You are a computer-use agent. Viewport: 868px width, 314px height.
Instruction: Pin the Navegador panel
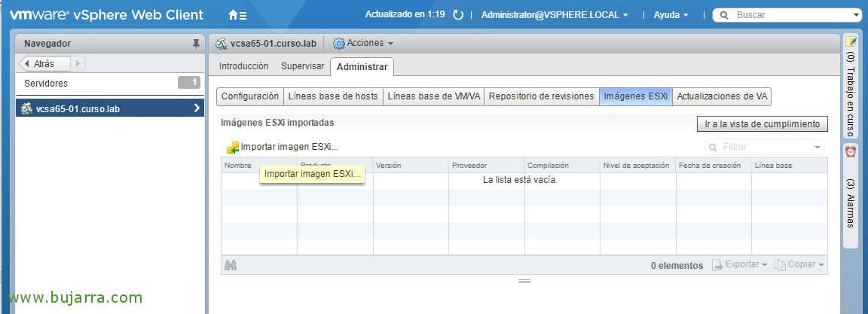[x=196, y=44]
